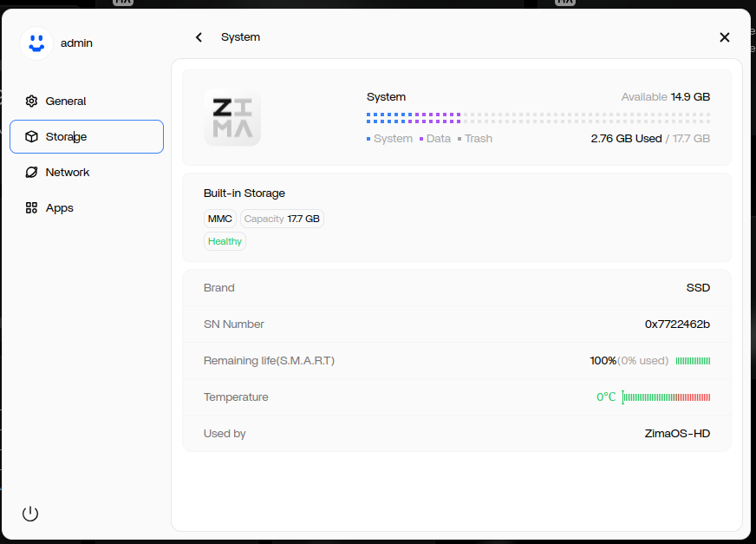Click the back chevron next to System
Image resolution: width=756 pixels, height=544 pixels.
click(199, 37)
